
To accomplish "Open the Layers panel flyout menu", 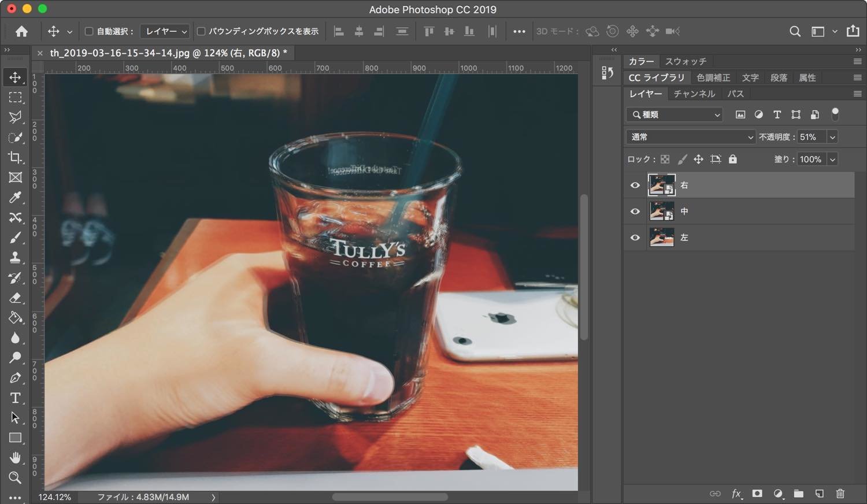I will (857, 94).
